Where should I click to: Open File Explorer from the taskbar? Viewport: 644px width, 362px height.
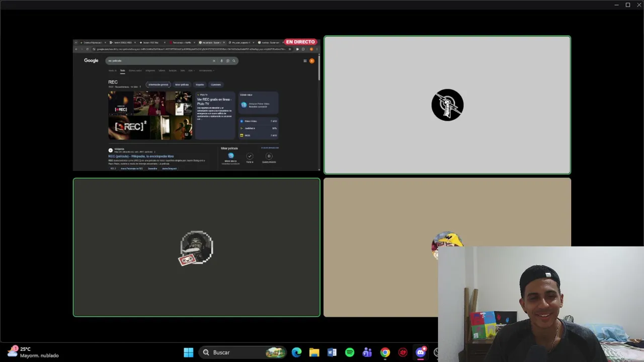click(x=314, y=352)
